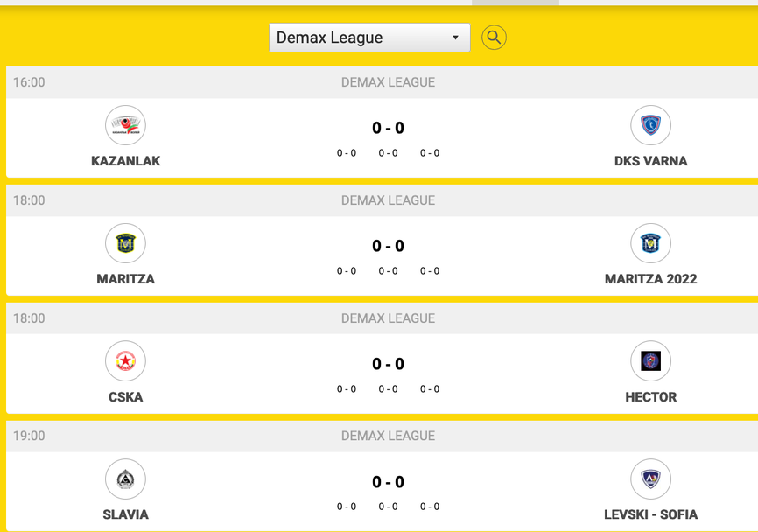Viewport: 758px width, 532px height.
Task: Click the CSKA red star logo
Action: [x=125, y=361]
